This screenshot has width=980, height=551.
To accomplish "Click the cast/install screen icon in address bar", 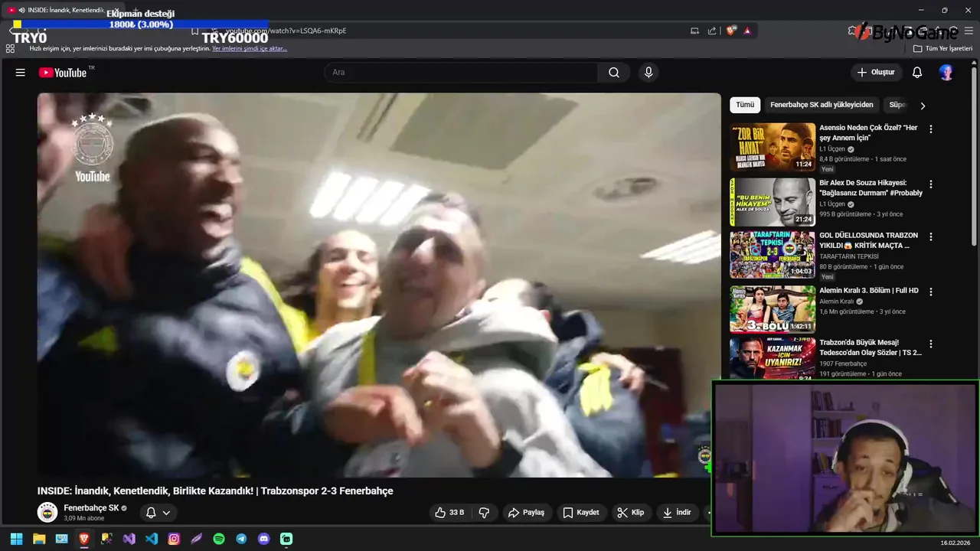I will [x=694, y=31].
